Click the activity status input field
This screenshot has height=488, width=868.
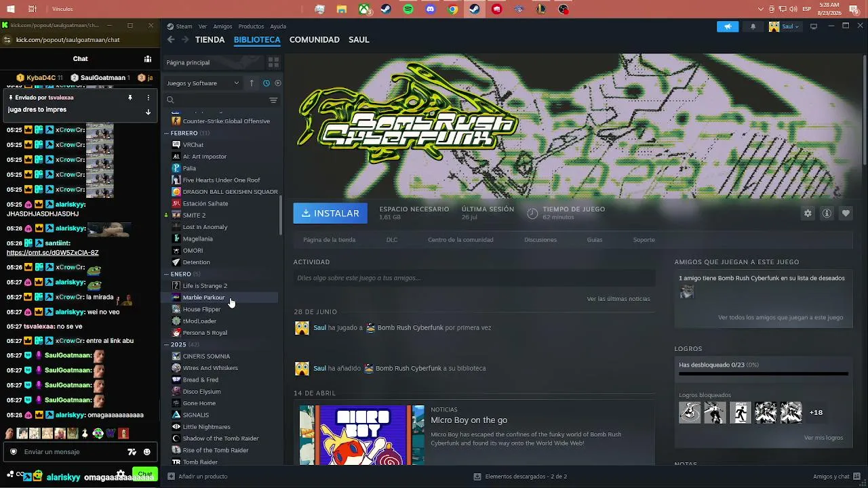(474, 278)
